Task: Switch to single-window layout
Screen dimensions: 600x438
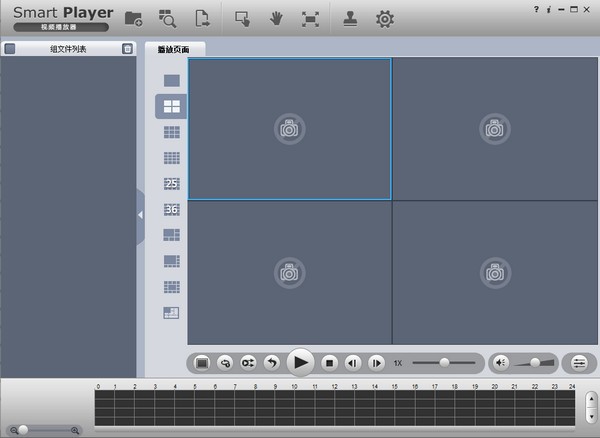Action: [171, 80]
